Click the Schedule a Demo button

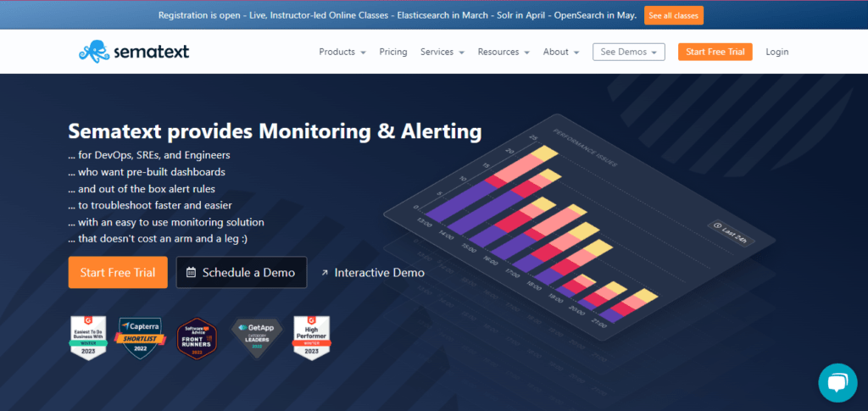[x=241, y=272]
